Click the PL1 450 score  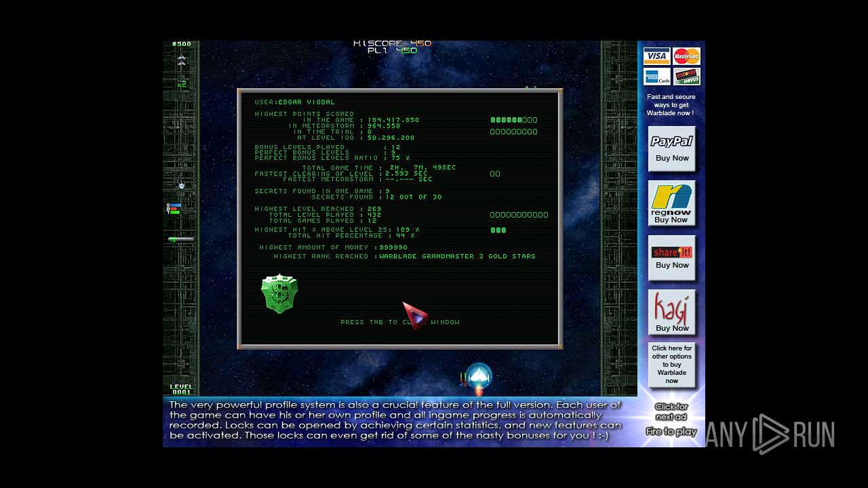tap(392, 50)
